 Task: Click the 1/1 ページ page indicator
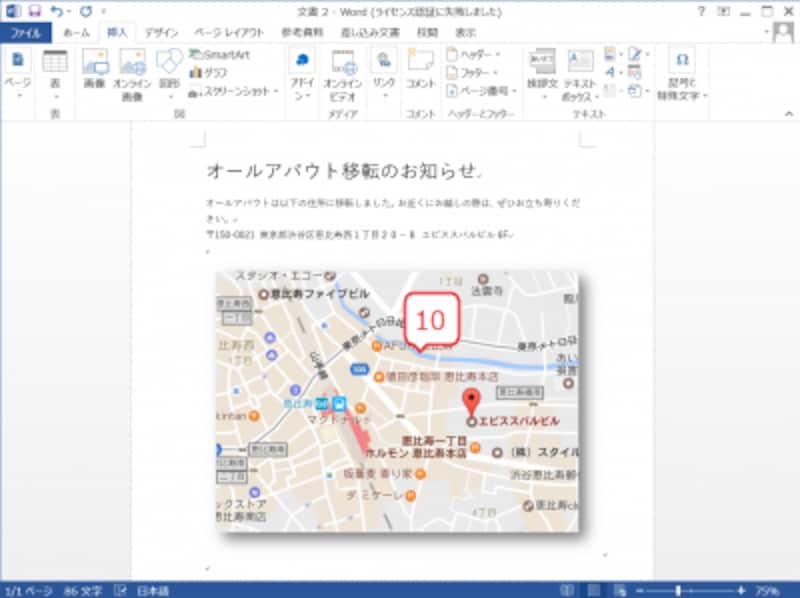pos(29,590)
